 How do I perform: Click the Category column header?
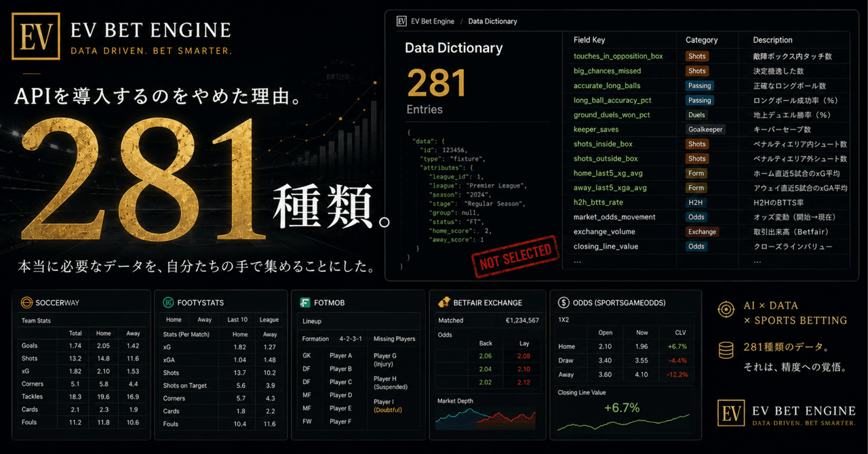pos(702,40)
